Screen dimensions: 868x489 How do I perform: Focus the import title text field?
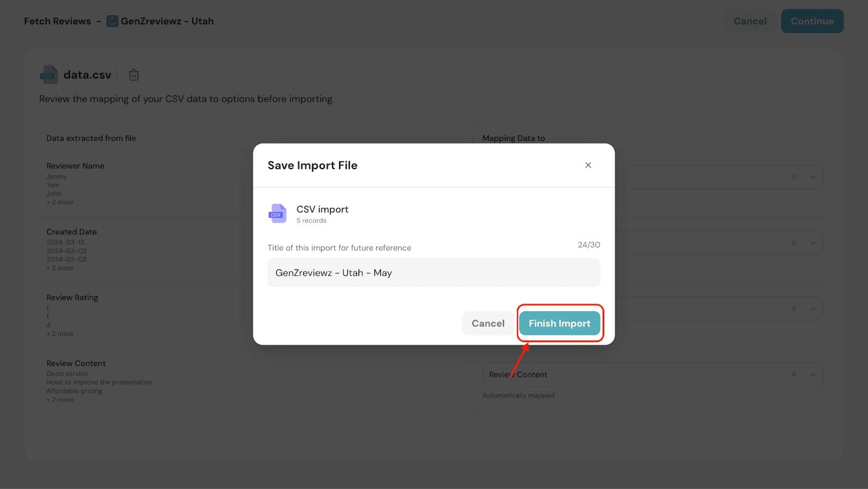[433, 273]
